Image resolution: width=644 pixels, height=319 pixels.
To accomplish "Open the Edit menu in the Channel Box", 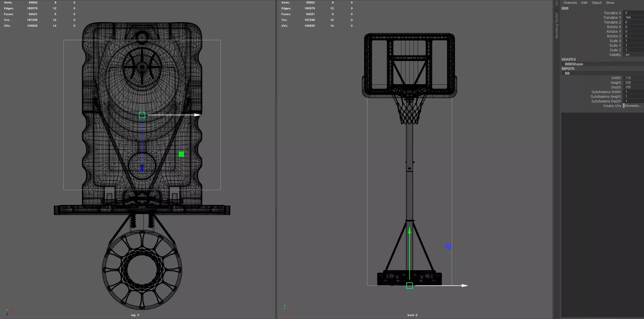I will [584, 3].
